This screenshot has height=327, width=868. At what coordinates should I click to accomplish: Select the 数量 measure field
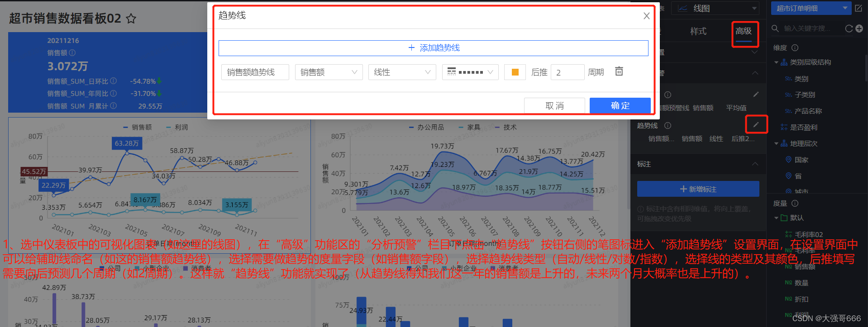[801, 283]
